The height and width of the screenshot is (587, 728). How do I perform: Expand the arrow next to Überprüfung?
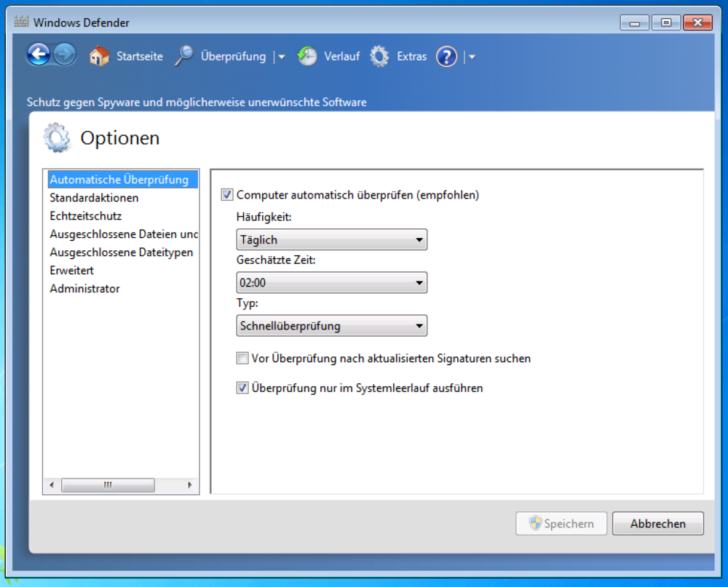pos(281,56)
